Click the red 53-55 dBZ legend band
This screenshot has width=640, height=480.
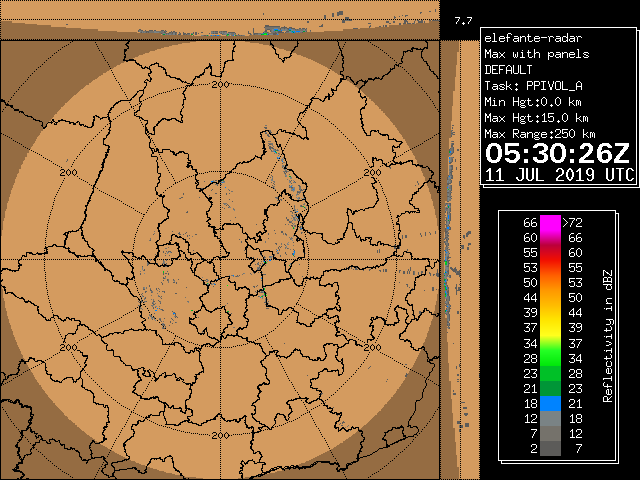552,268
